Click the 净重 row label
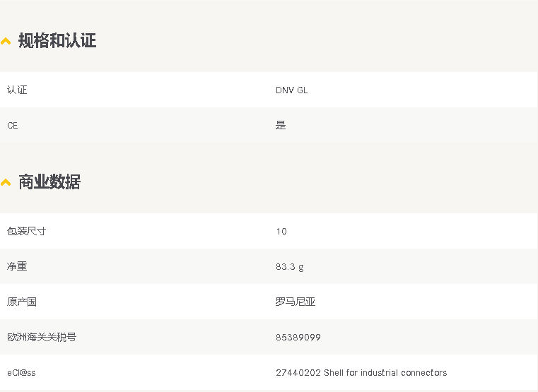Image resolution: width=538 pixels, height=392 pixels. (17, 266)
